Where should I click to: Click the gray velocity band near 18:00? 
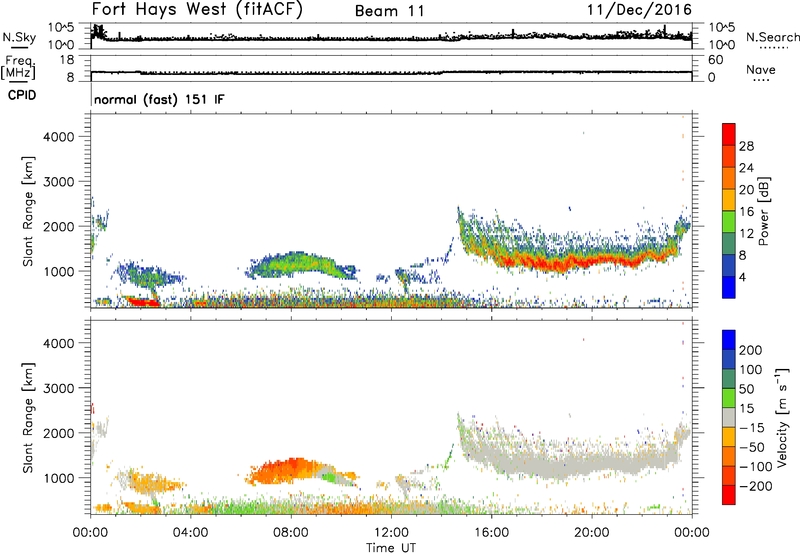[x=566, y=464]
